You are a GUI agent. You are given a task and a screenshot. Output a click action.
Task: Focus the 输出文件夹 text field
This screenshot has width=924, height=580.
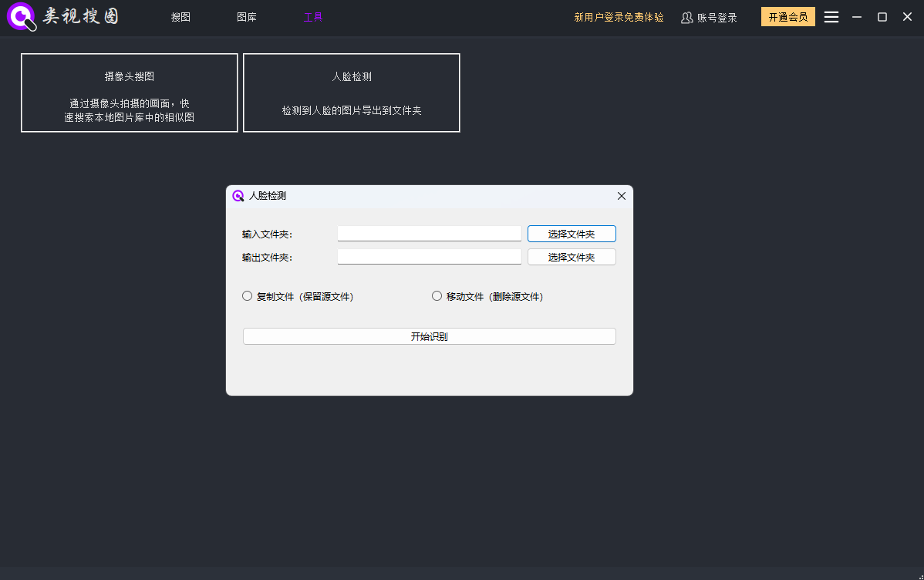[x=429, y=256]
